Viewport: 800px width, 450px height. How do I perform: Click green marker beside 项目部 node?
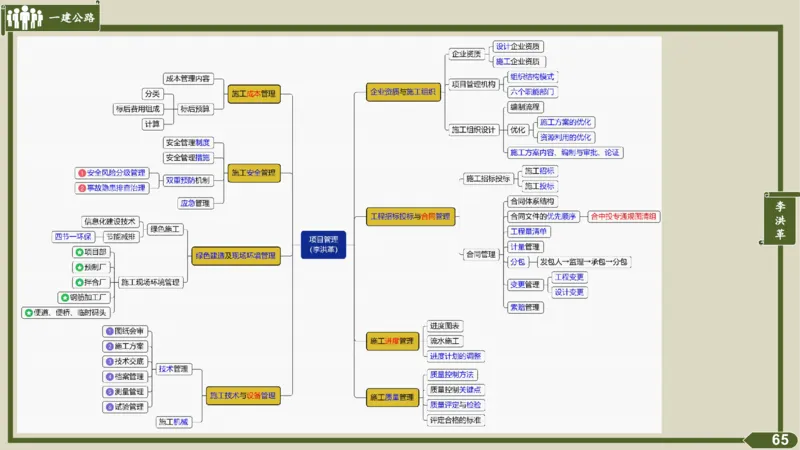(x=77, y=253)
